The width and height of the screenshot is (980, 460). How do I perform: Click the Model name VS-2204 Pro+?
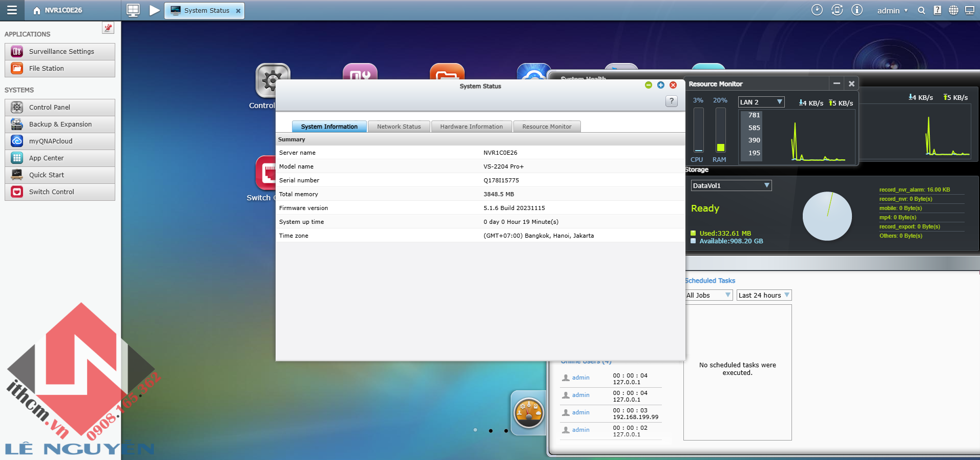504,166
